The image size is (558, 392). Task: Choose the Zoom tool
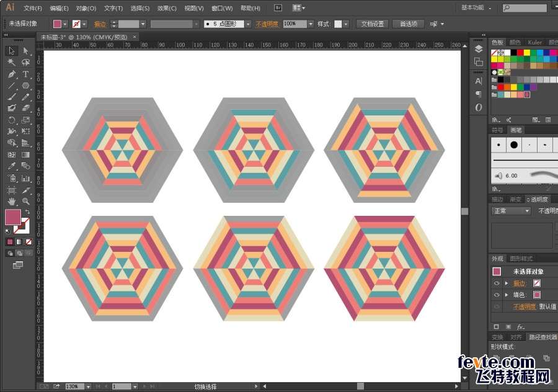pos(25,201)
